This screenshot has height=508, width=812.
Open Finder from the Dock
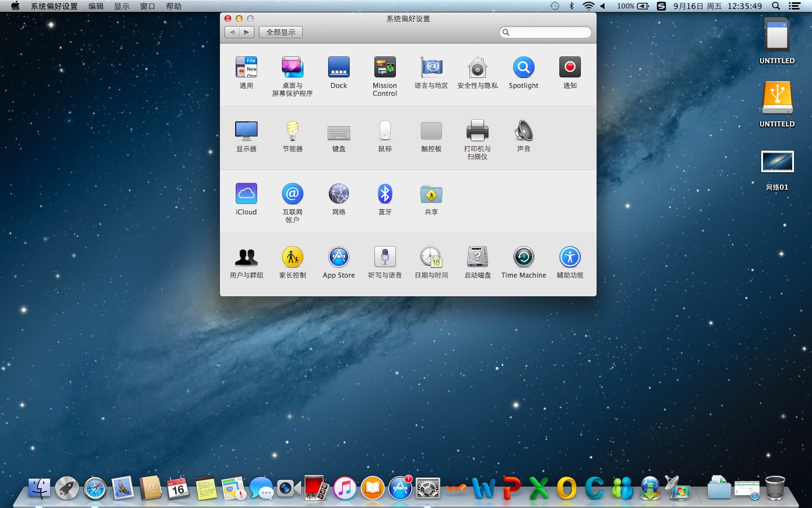tap(39, 488)
